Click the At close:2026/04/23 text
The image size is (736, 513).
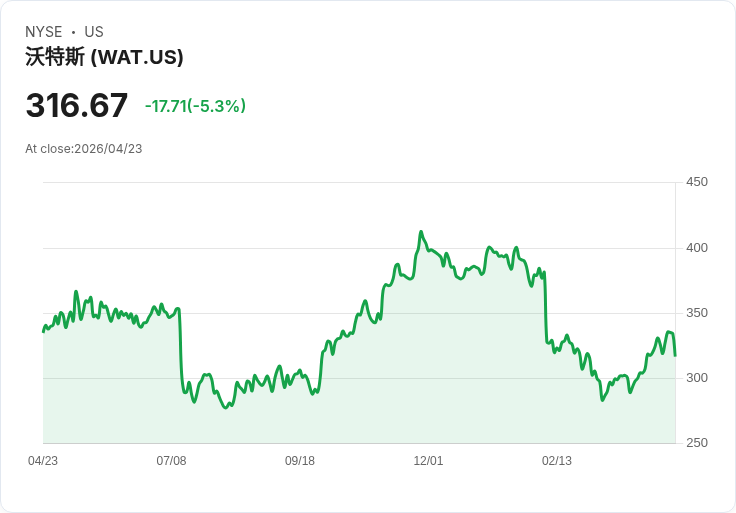click(x=84, y=149)
